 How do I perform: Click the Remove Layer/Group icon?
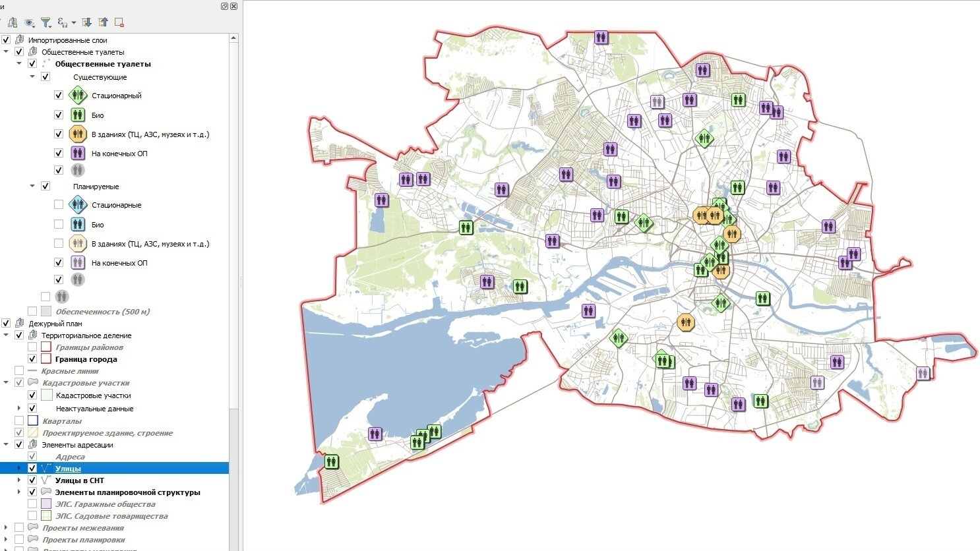(x=119, y=22)
